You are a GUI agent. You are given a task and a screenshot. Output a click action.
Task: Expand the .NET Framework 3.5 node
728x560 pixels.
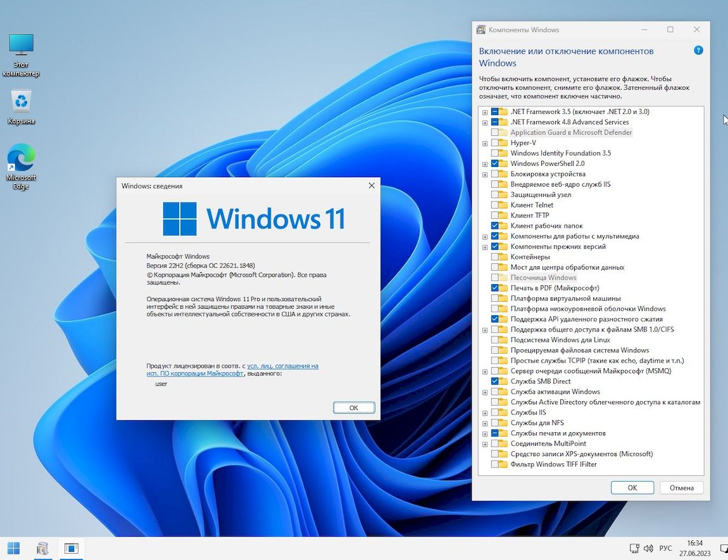(485, 112)
